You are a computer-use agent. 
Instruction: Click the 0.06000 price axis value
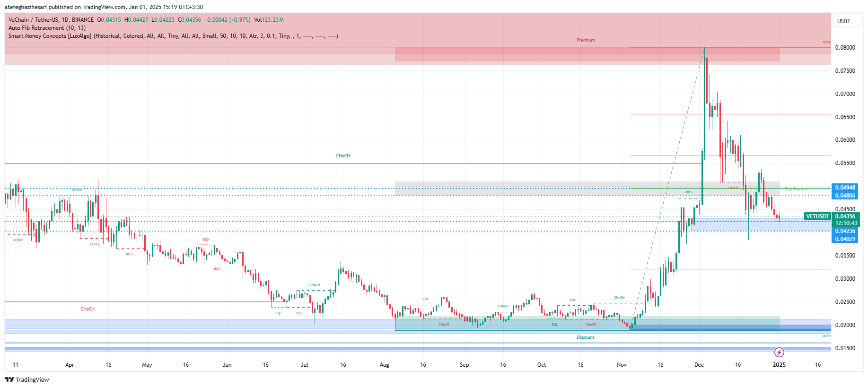coord(845,140)
